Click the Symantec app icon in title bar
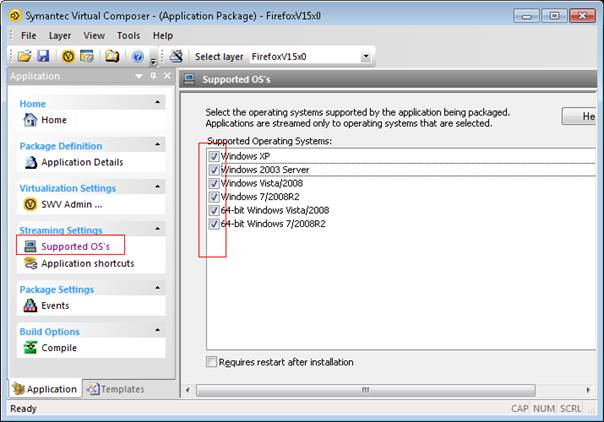 15,16
